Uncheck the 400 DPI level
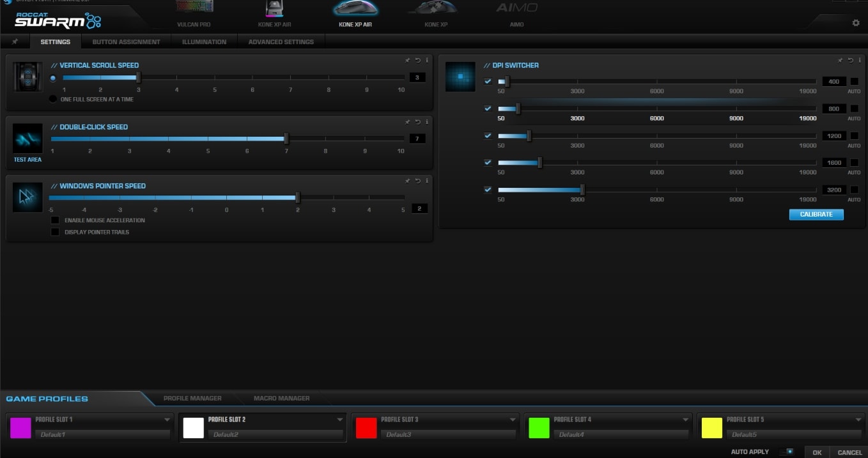868x458 pixels. point(488,82)
